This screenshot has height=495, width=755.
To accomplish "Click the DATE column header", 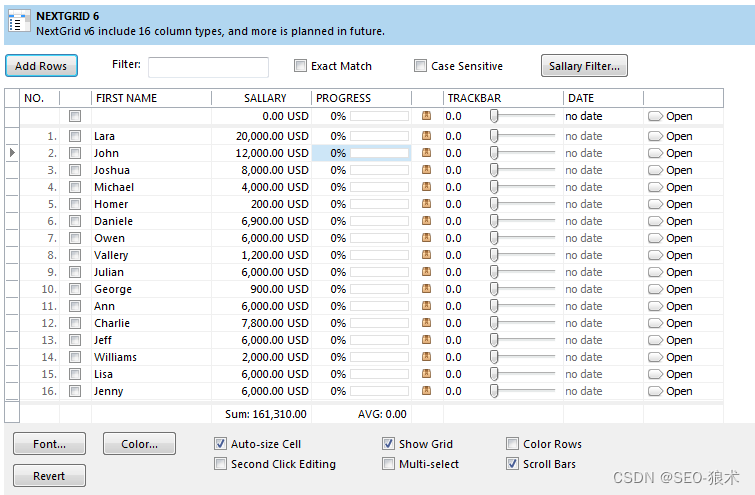I will coord(603,98).
